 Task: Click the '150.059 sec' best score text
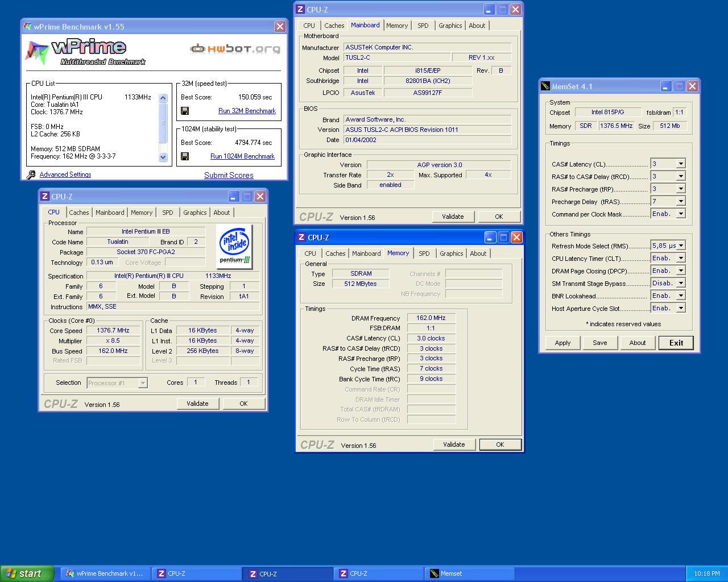click(x=255, y=97)
